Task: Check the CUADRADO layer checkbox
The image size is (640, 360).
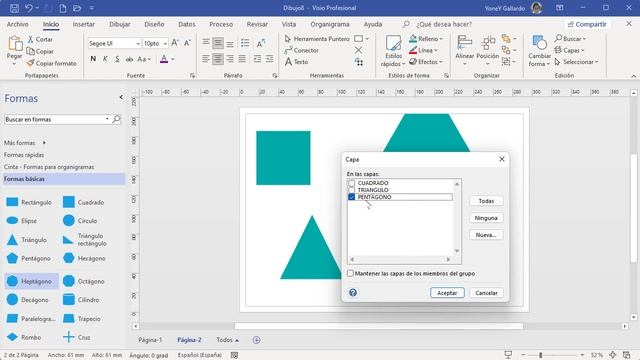Action: click(352, 183)
